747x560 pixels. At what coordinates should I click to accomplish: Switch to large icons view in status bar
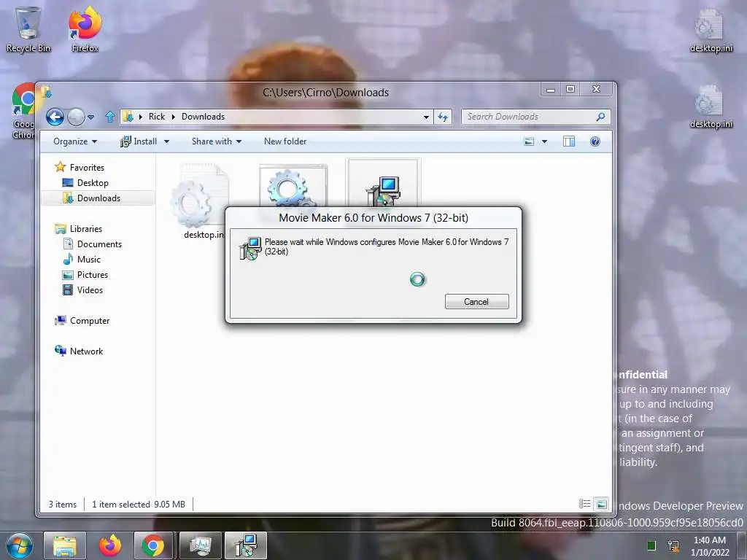[602, 504]
